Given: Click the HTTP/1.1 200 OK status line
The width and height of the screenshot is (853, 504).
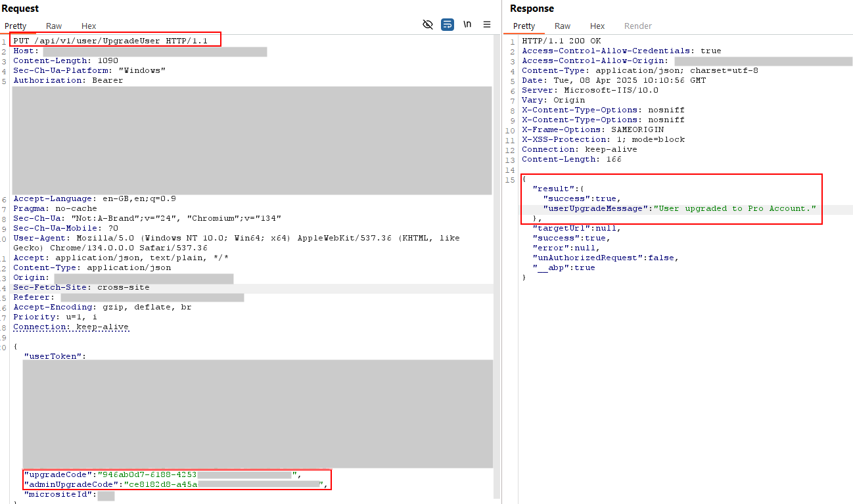Looking at the screenshot, I should [561, 41].
